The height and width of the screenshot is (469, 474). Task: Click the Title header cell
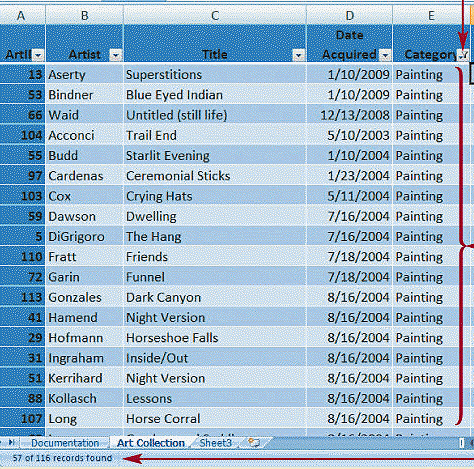coord(215,43)
